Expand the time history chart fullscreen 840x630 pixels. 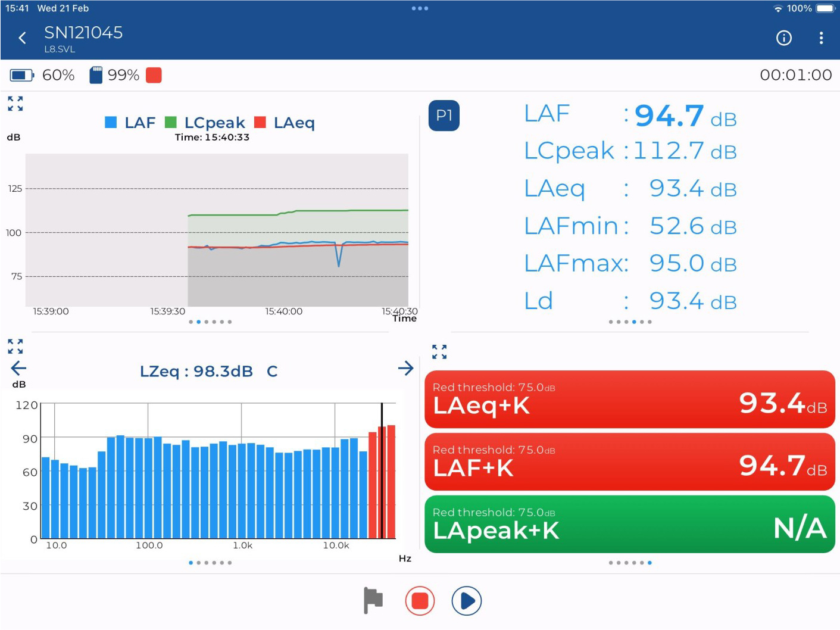click(15, 104)
